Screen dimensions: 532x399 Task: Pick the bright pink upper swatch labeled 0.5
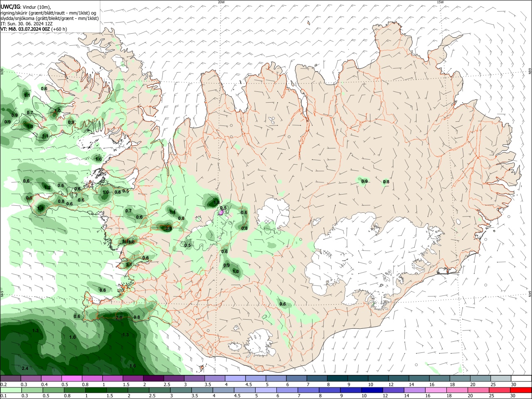71,379
